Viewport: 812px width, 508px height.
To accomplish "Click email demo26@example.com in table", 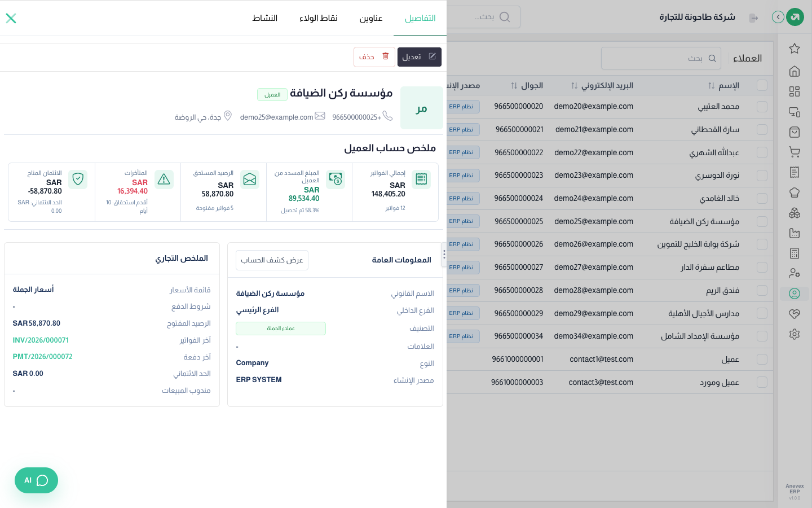I will [594, 244].
